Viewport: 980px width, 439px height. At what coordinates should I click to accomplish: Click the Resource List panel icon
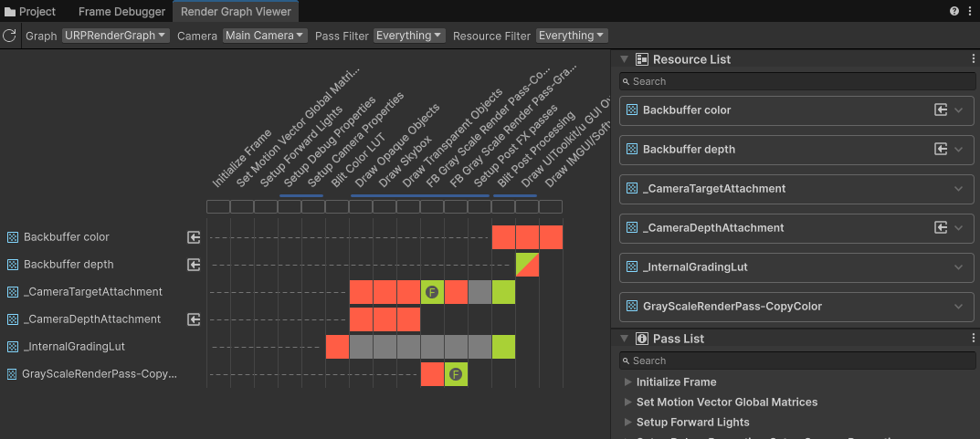[641, 59]
